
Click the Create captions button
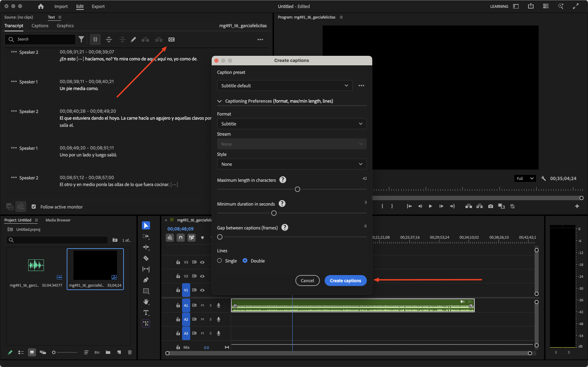(x=345, y=281)
